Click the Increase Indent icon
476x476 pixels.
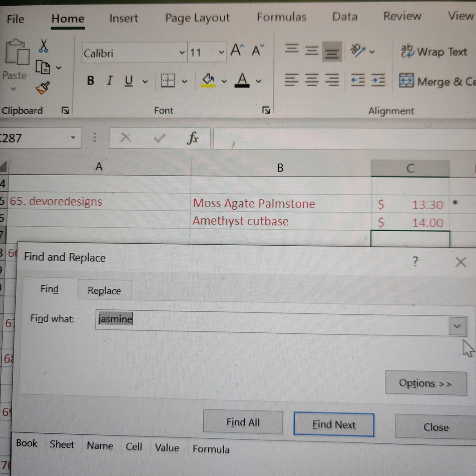[378, 80]
